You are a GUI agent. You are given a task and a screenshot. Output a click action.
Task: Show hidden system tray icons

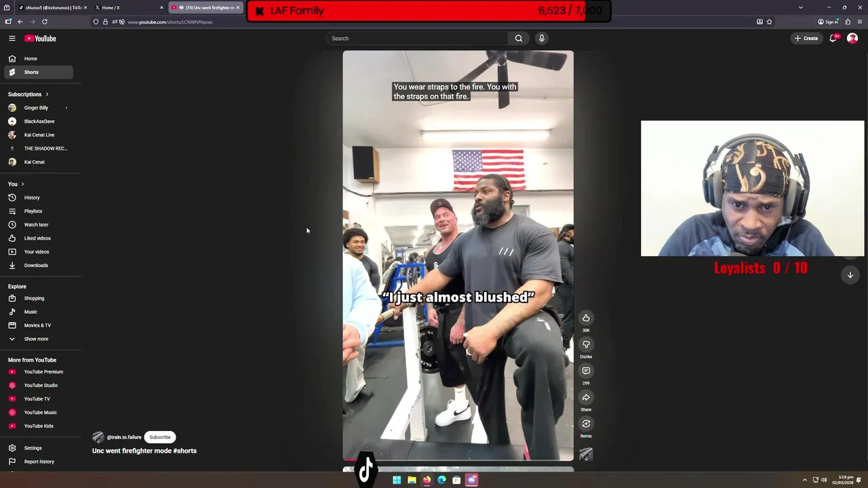point(805,480)
